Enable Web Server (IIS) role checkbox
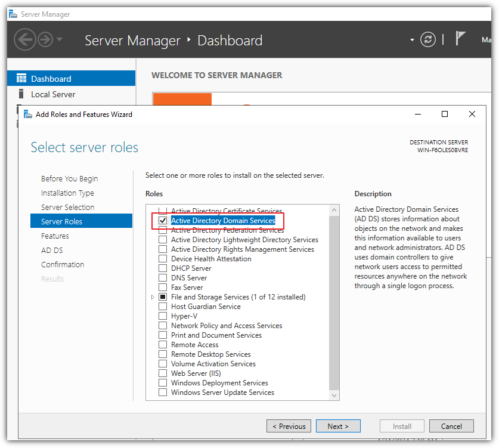The height and width of the screenshot is (448, 499). [x=163, y=373]
